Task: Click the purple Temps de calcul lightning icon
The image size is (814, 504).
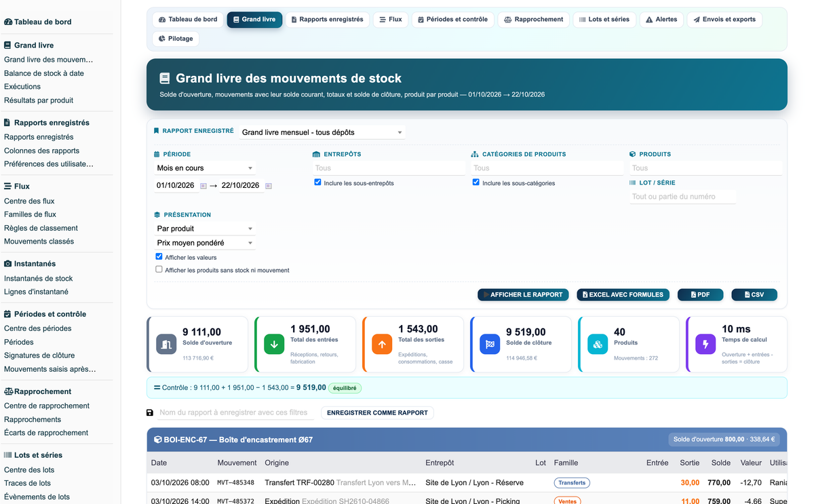Action: coord(705,344)
